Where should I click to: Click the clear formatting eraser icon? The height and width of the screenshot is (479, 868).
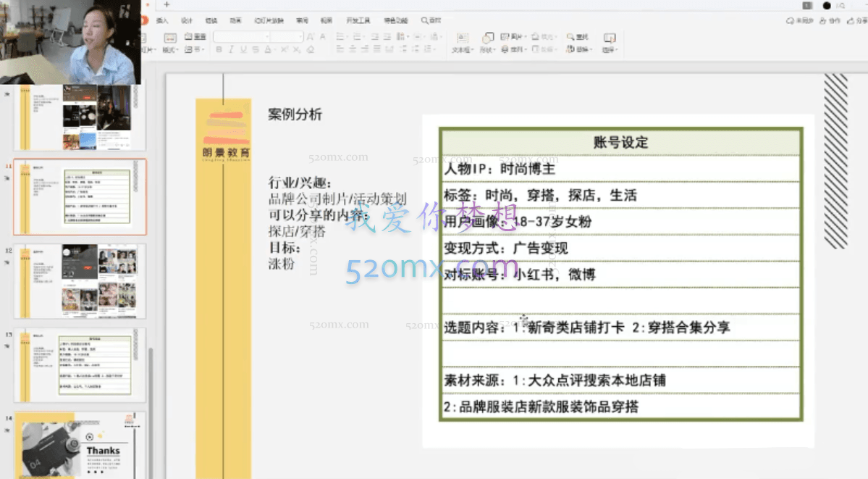click(311, 50)
